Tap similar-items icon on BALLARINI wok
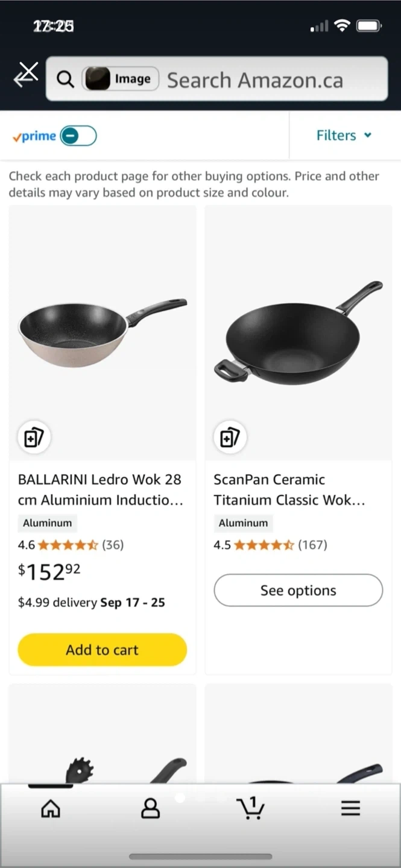The height and width of the screenshot is (868, 401). [34, 437]
